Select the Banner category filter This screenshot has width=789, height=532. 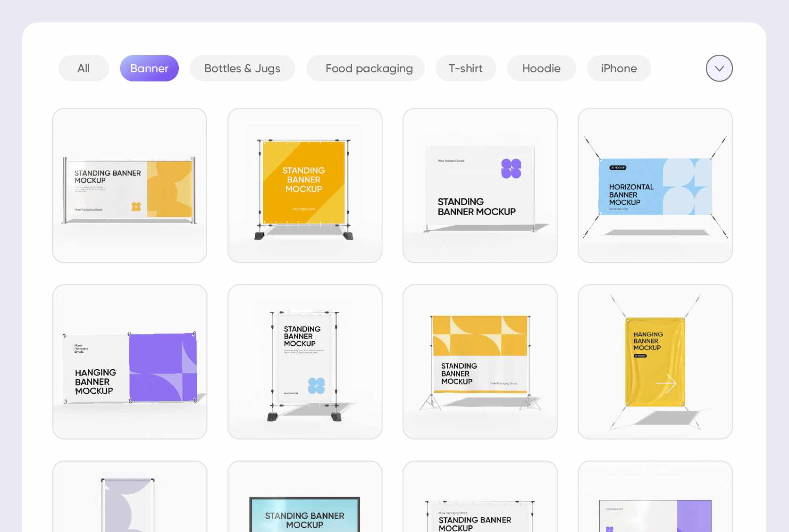pyautogui.click(x=149, y=68)
